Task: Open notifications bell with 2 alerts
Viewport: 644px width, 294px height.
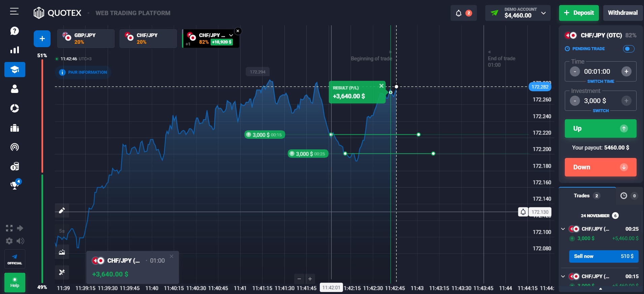Action: tap(463, 13)
